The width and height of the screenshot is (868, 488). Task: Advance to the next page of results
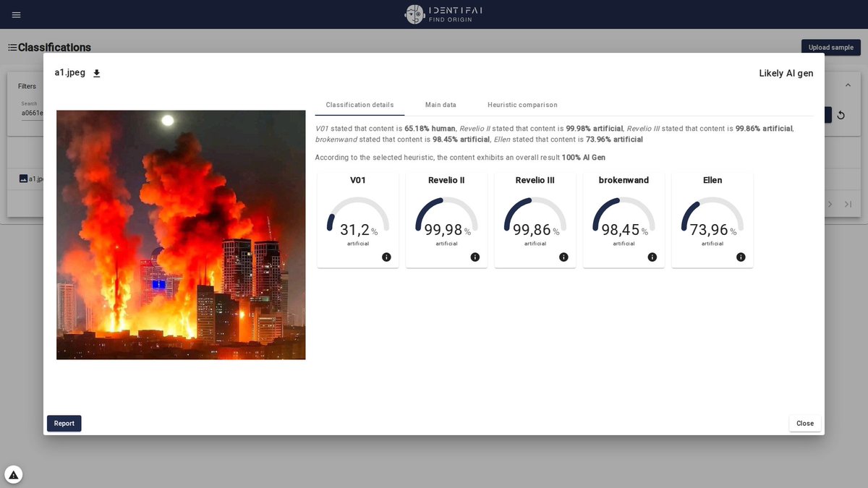coord(830,205)
